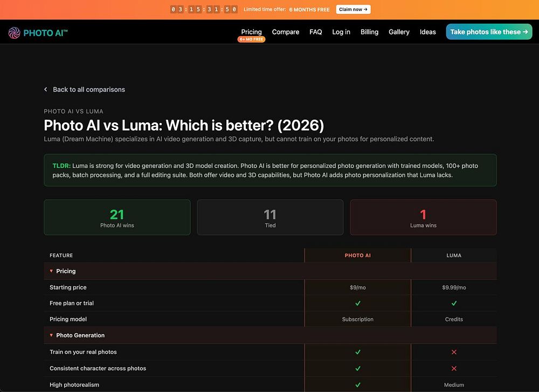Click the PHOTO AI VS LUMA breadcrumb text
This screenshot has width=539, height=392.
point(73,111)
